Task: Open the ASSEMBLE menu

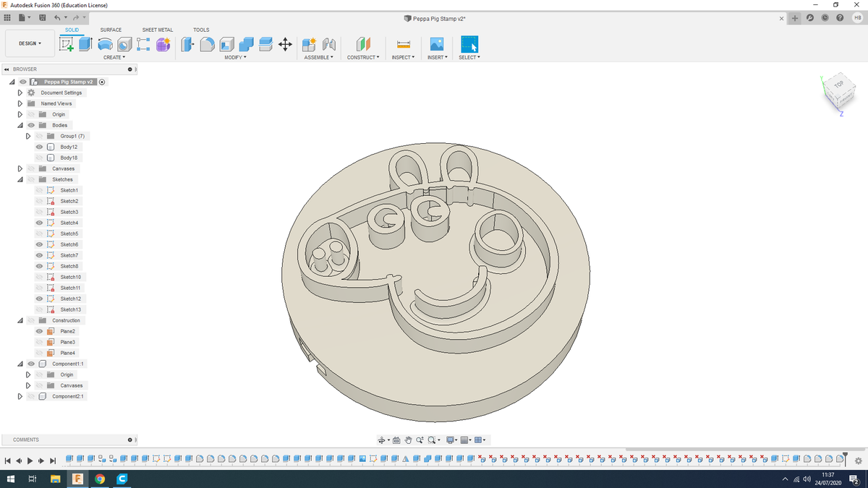Action: tap(319, 57)
